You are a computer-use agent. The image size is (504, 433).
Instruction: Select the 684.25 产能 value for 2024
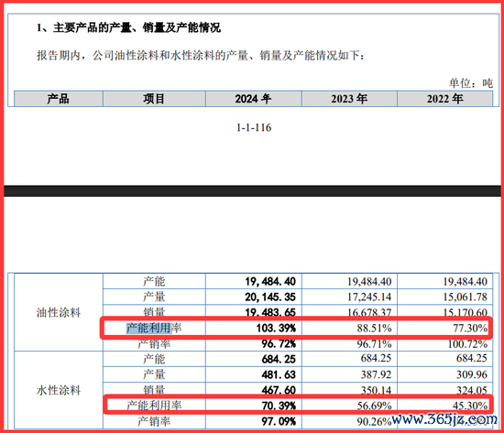[279, 359]
